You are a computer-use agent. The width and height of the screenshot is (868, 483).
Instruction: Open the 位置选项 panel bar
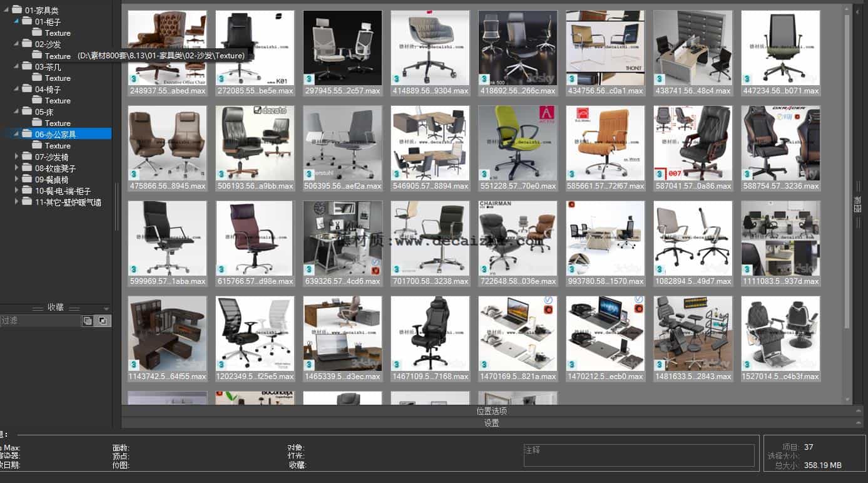click(491, 412)
